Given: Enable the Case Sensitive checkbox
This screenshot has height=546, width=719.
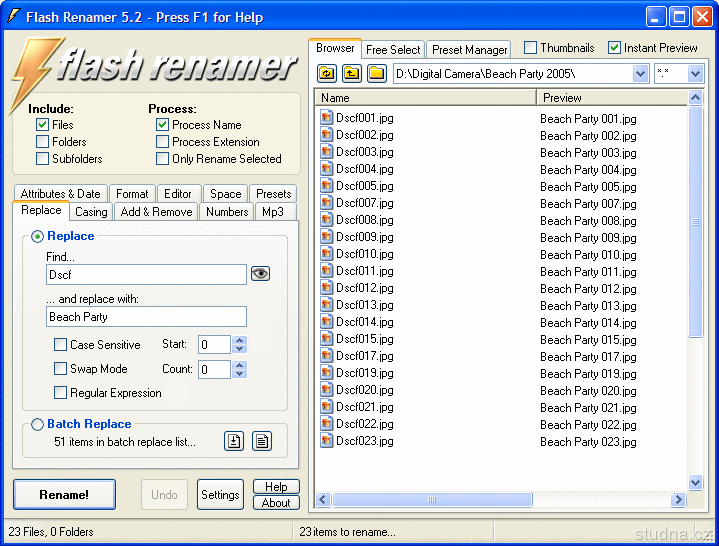Looking at the screenshot, I should tap(61, 345).
